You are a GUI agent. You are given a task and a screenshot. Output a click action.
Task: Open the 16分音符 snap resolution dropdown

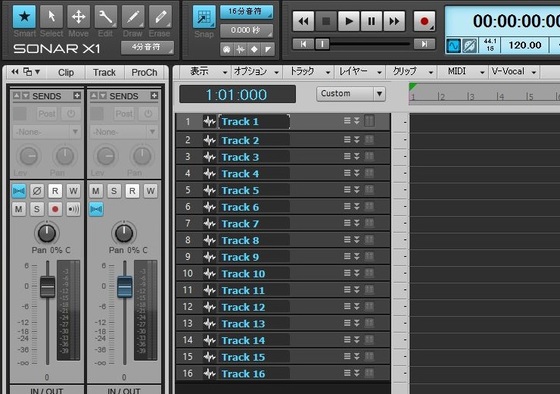246,11
